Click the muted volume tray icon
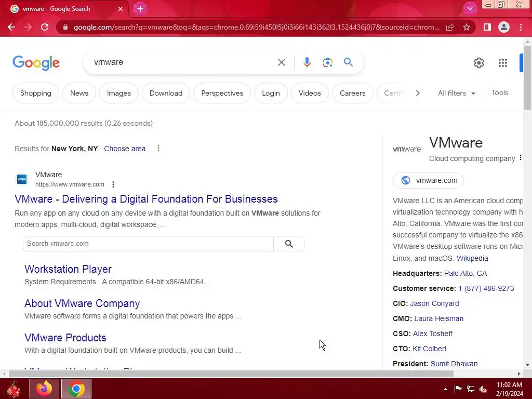This screenshot has height=399, width=532. (x=483, y=389)
